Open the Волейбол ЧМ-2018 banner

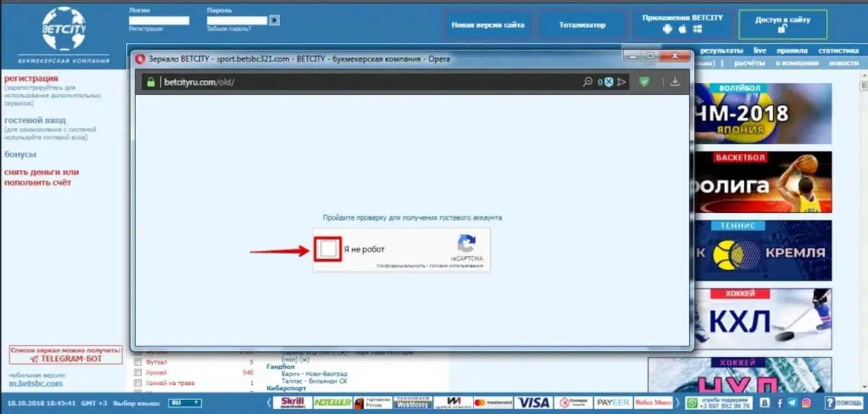(763, 113)
